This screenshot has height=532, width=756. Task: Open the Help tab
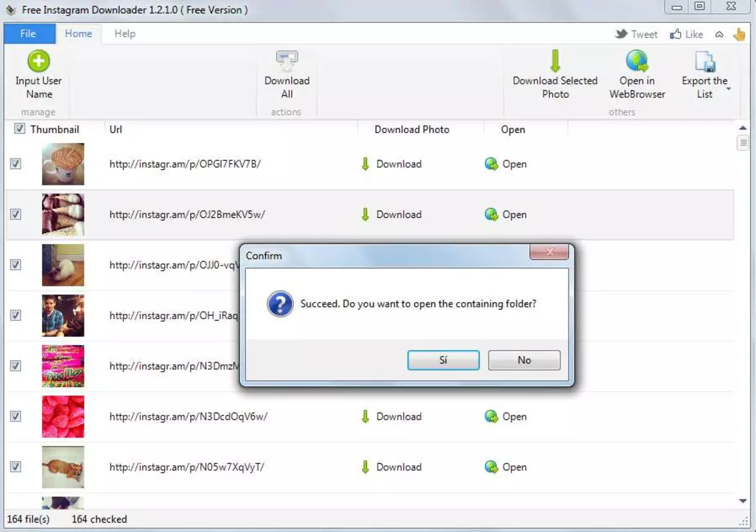click(x=125, y=34)
